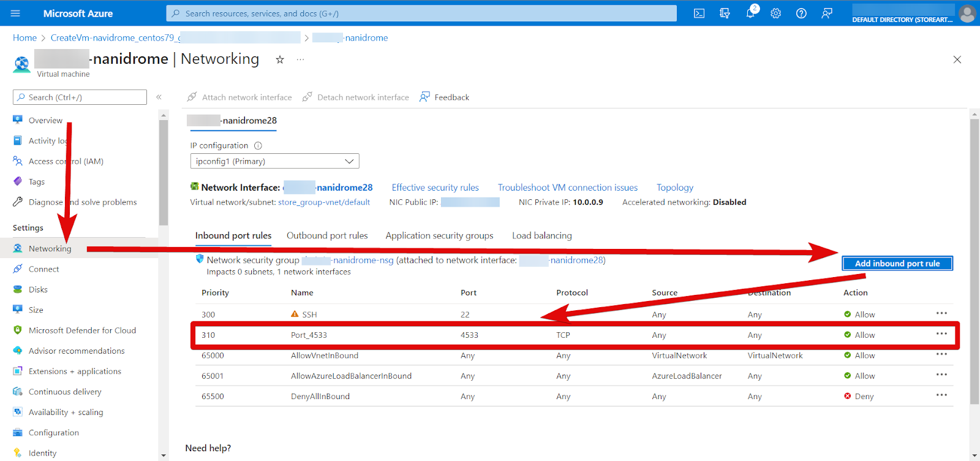Click the Configuration icon in sidebar
980x461 pixels.
18,432
